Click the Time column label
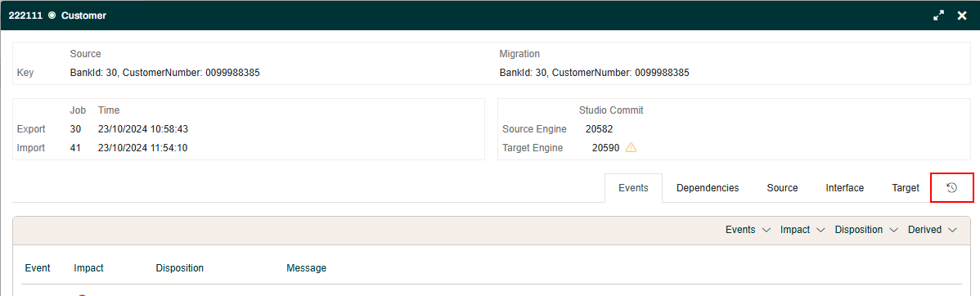This screenshot has height=296, width=980. click(x=109, y=110)
